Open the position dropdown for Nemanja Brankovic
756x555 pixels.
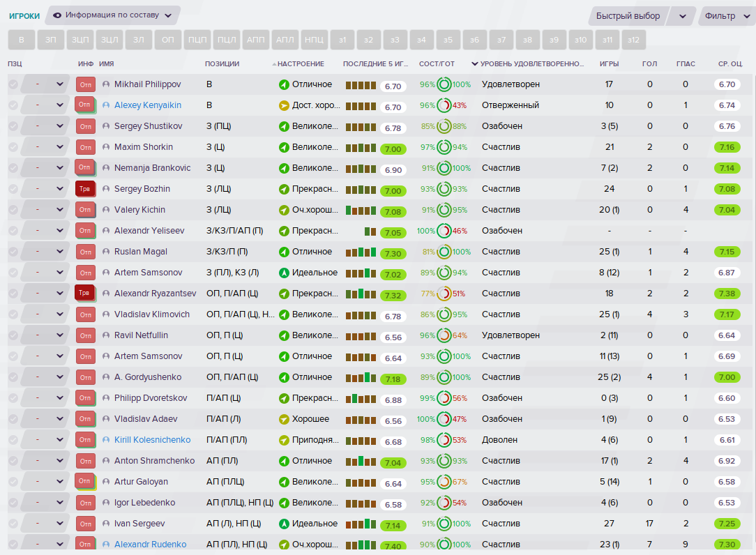pos(60,168)
